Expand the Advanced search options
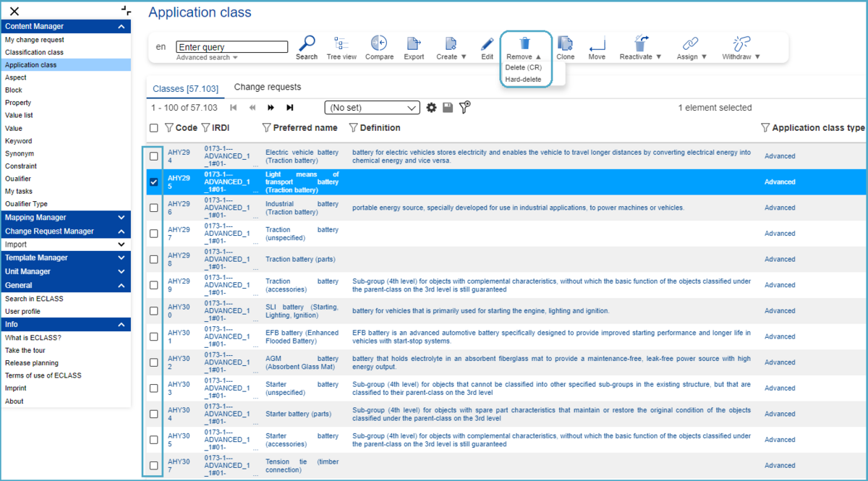This screenshot has height=481, width=868. click(x=207, y=58)
